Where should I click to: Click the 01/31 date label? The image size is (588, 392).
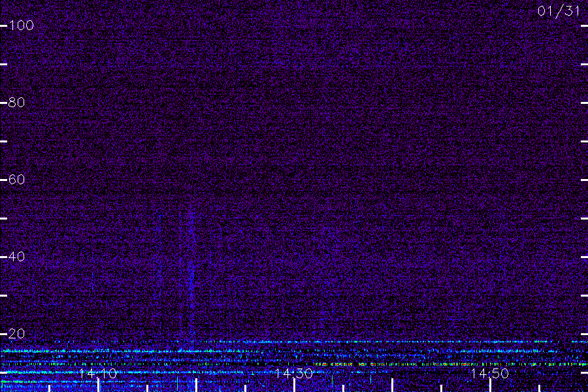pyautogui.click(x=559, y=11)
